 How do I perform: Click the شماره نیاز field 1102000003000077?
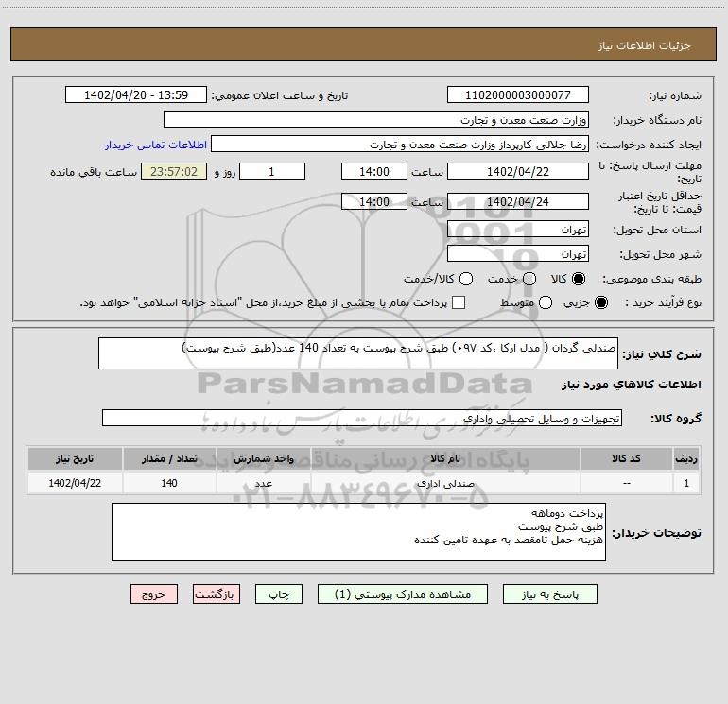pos(518,94)
